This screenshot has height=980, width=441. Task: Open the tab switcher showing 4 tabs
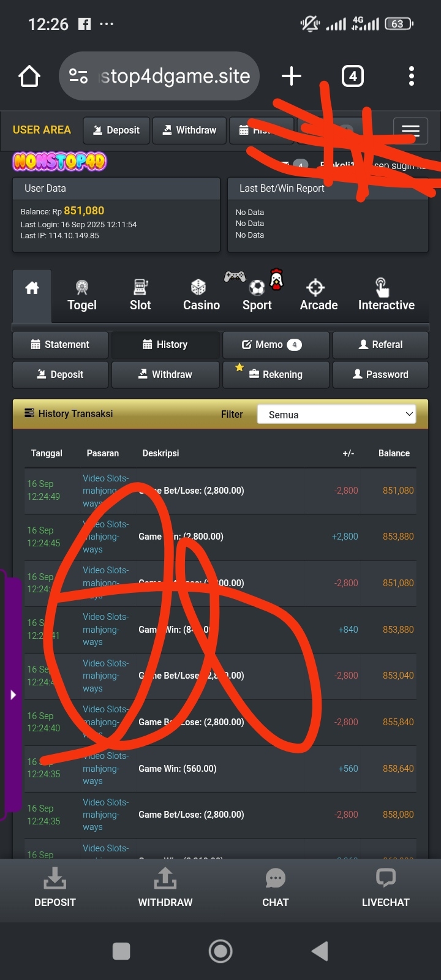(353, 77)
